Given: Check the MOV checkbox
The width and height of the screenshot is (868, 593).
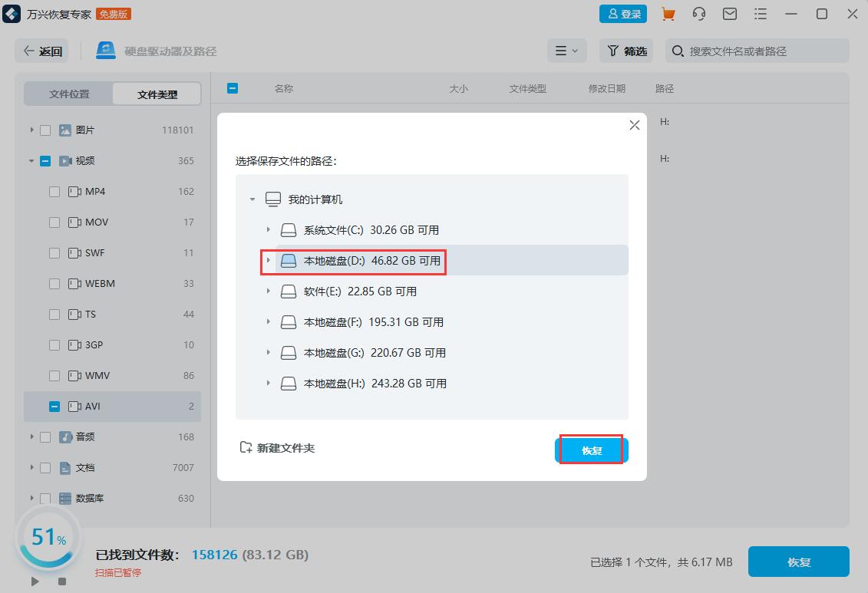Looking at the screenshot, I should click(54, 222).
